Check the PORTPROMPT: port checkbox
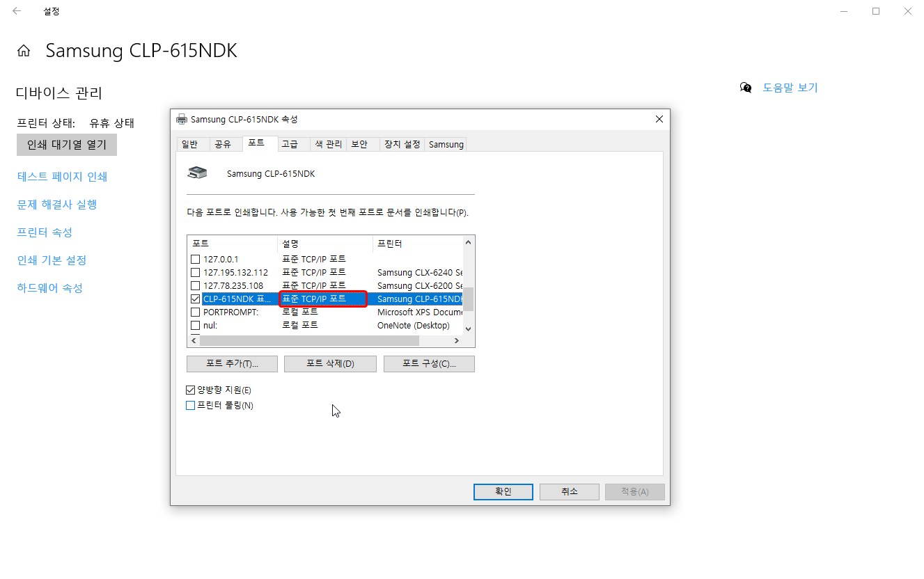Viewport: 924px width, 579px height. tap(196, 312)
